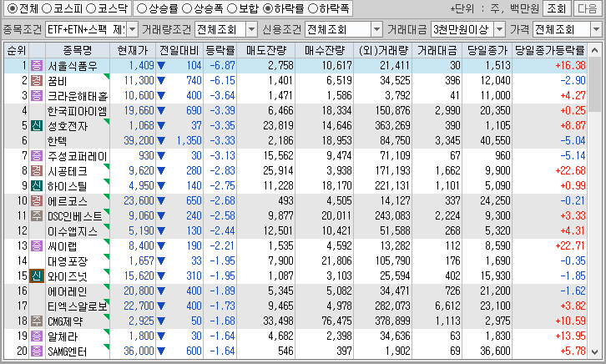Click the 증 badge beside 서울식품우

(x=37, y=66)
